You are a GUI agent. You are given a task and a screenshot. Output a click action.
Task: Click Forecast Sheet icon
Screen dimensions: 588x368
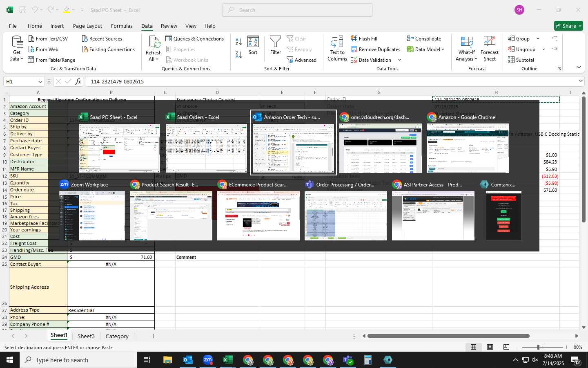(x=490, y=42)
